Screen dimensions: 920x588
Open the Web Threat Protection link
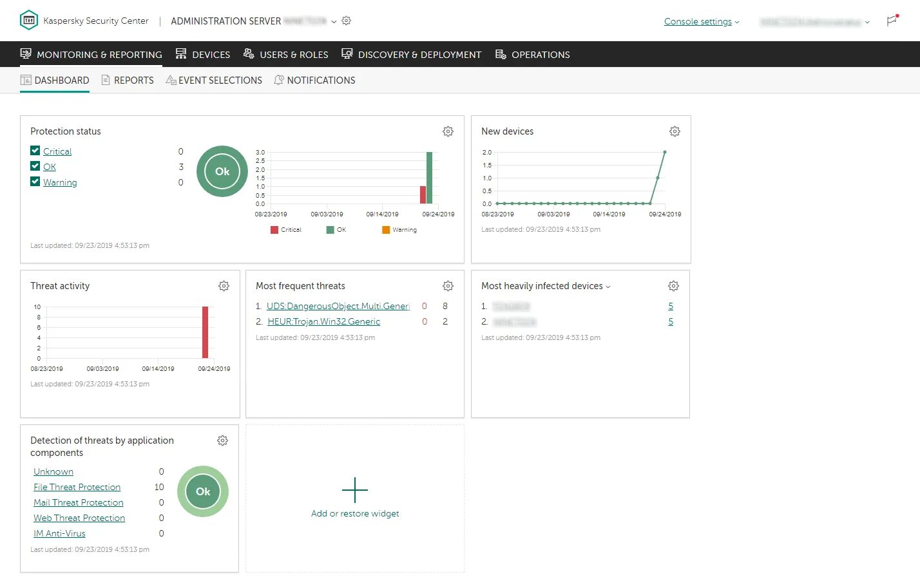79,518
